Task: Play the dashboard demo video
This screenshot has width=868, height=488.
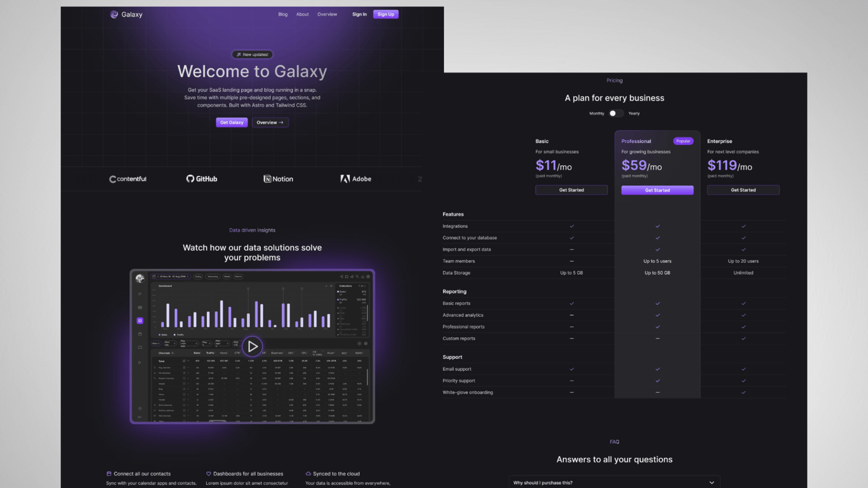Action: coord(252,346)
